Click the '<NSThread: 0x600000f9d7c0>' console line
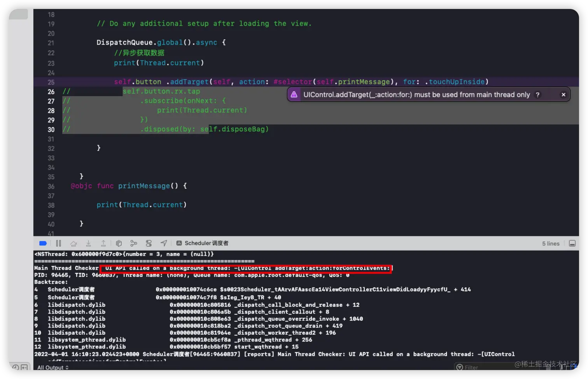Screen dimensions: 588x379 124,254
